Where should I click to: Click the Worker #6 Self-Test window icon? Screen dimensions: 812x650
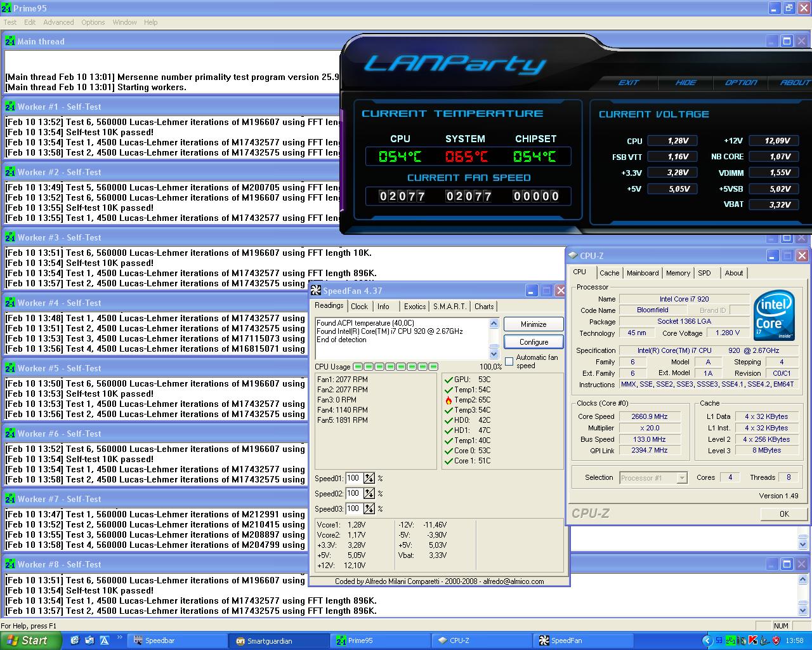pos(10,434)
